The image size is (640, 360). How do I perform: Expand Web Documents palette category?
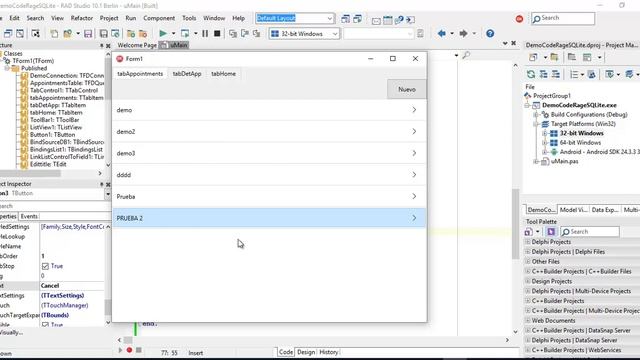click(x=528, y=320)
